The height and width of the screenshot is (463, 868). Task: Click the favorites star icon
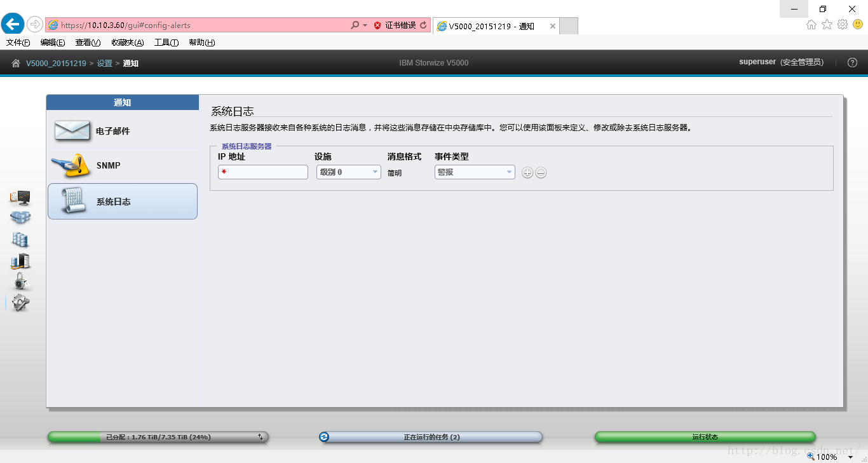coord(827,25)
